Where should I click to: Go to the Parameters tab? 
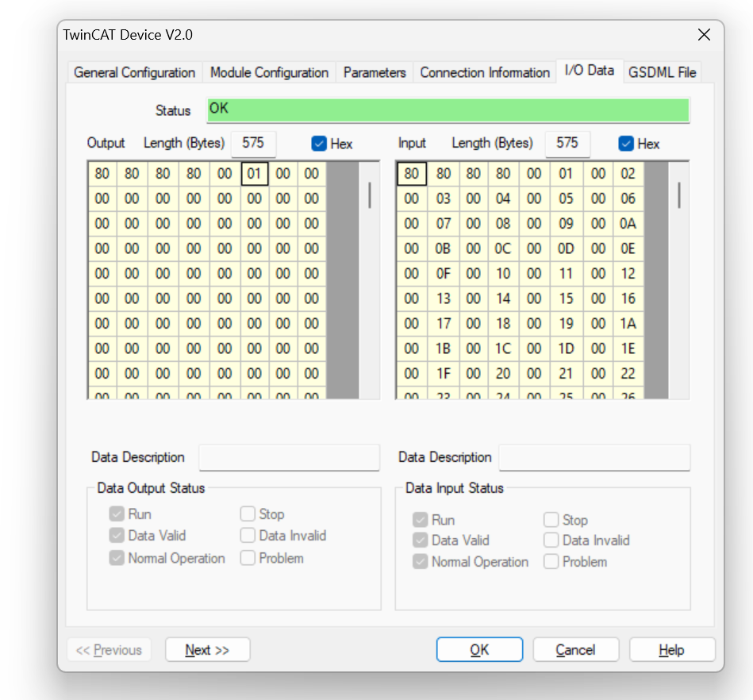[x=375, y=72]
